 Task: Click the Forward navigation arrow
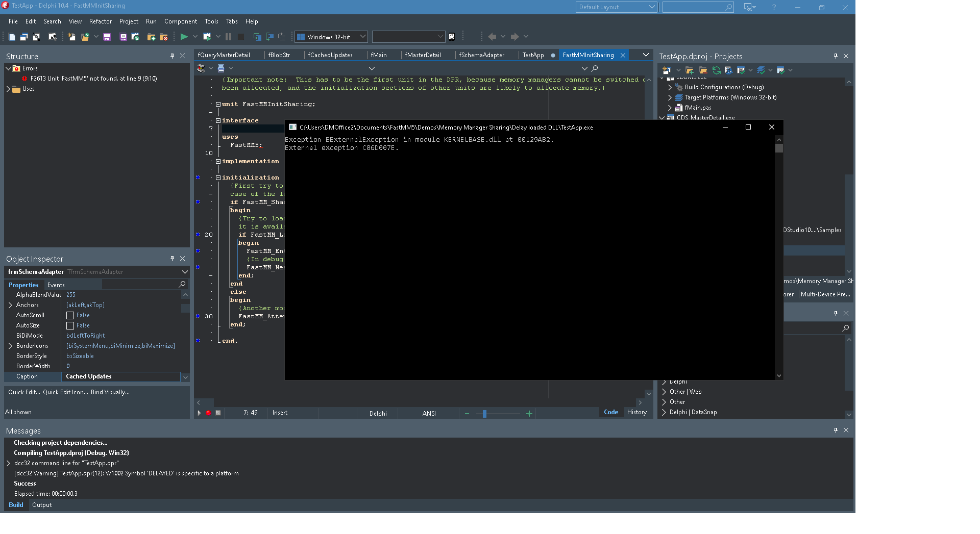point(514,37)
